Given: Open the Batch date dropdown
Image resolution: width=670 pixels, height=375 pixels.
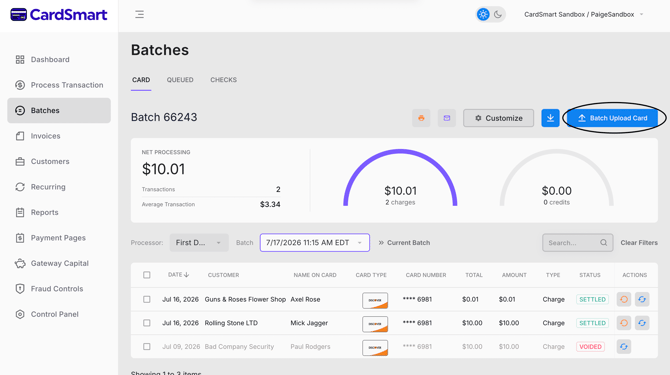Looking at the screenshot, I should 314,243.
